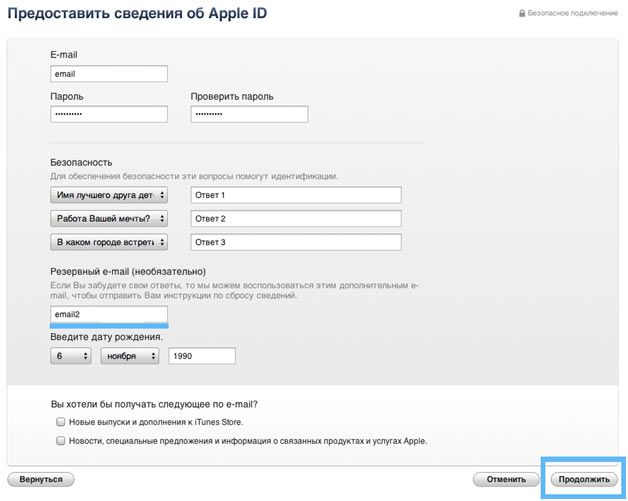Focus the Проверить пароль field
This screenshot has width=628, height=501.
coord(249,114)
